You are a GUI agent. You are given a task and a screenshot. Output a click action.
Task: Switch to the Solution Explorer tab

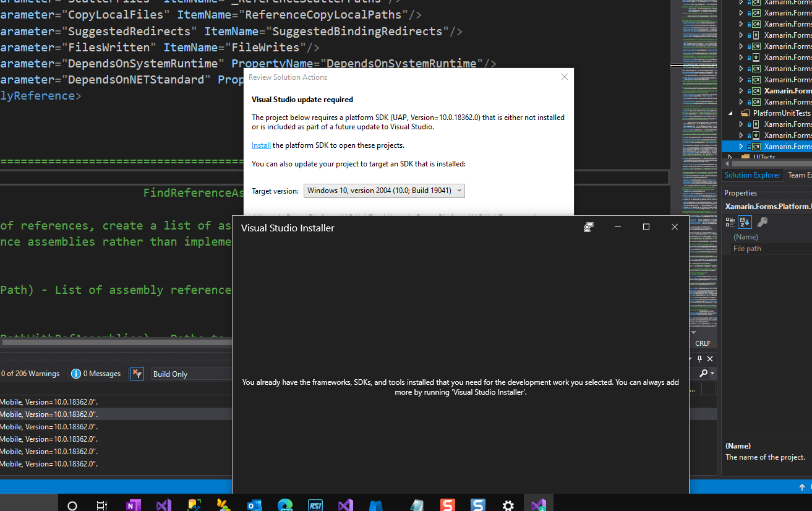pos(752,175)
